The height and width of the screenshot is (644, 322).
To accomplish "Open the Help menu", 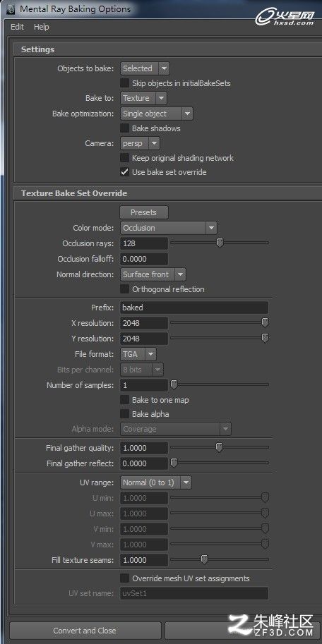I will click(x=42, y=27).
